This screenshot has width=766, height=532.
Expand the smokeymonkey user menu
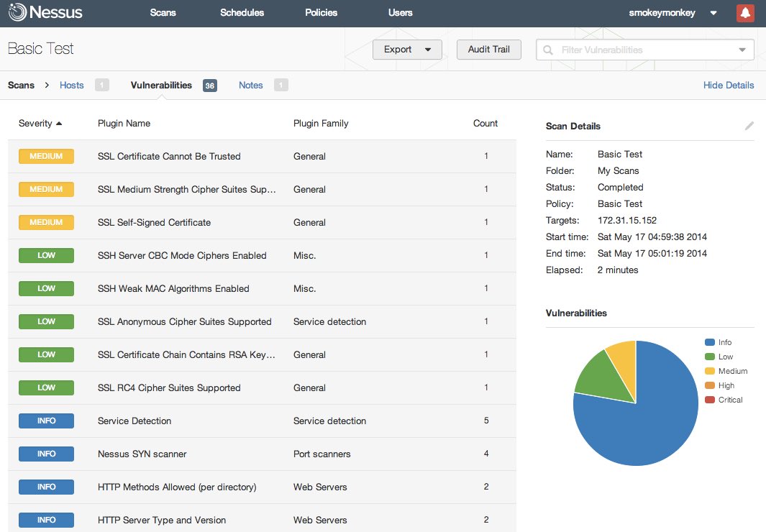[713, 13]
